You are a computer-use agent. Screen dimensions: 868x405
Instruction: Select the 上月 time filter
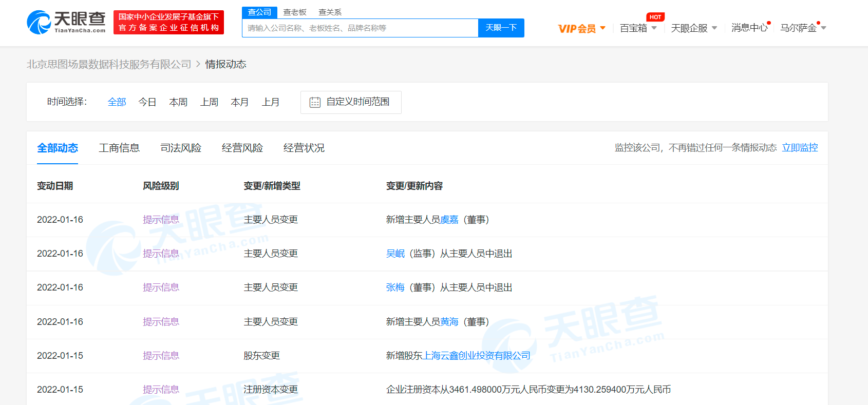(x=271, y=102)
